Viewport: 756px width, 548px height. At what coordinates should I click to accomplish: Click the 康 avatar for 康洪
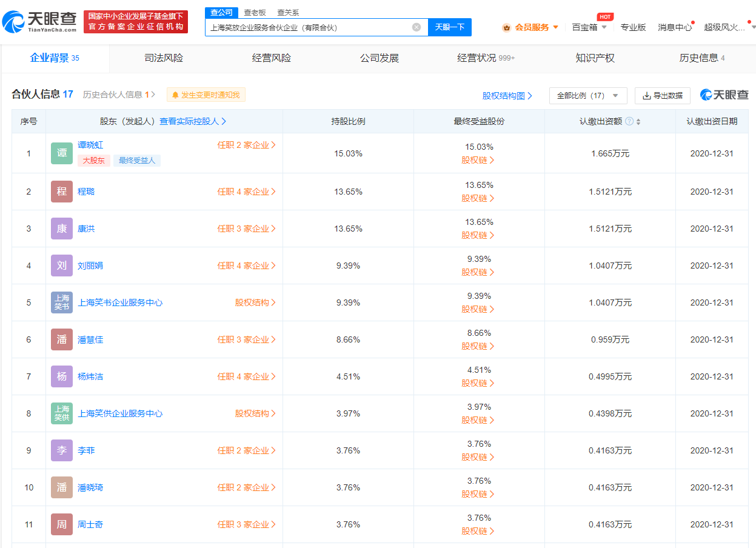pos(62,229)
